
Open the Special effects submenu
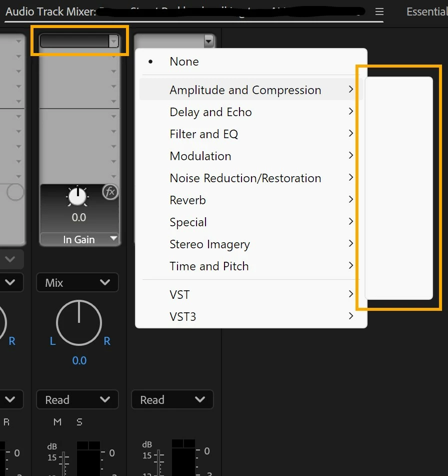pyautogui.click(x=251, y=222)
